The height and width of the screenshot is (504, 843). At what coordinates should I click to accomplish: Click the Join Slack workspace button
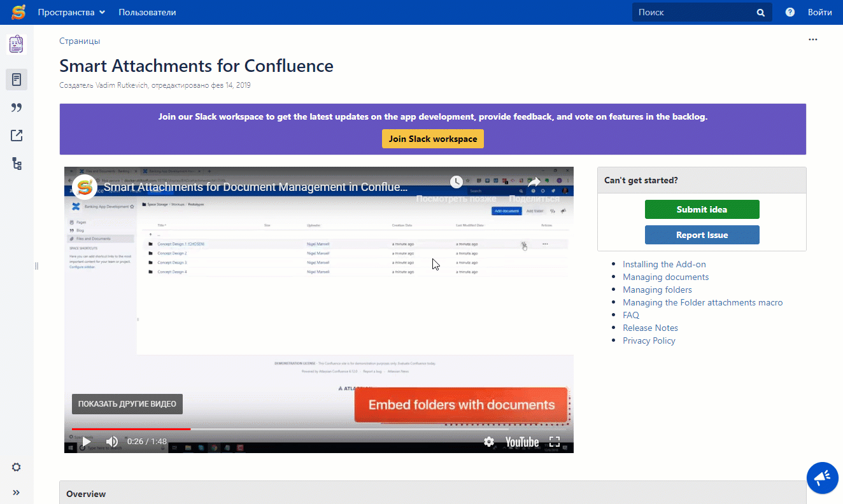coord(433,139)
